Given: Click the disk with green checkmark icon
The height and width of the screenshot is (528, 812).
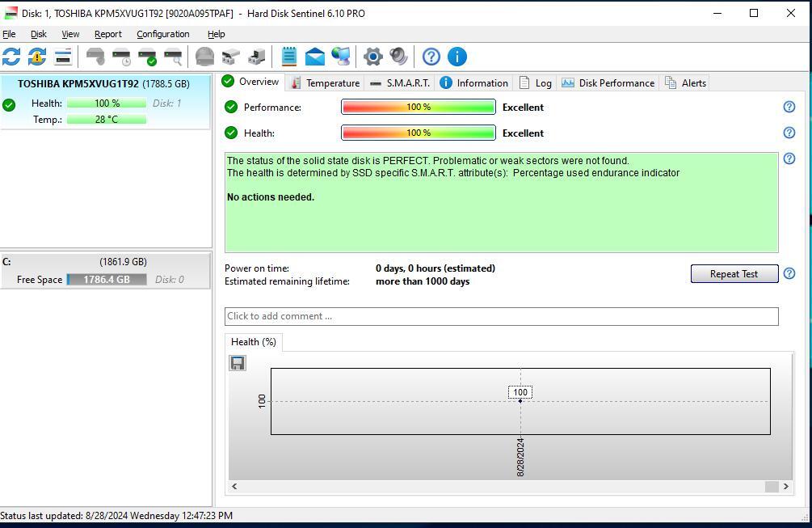Looking at the screenshot, I should 147,57.
